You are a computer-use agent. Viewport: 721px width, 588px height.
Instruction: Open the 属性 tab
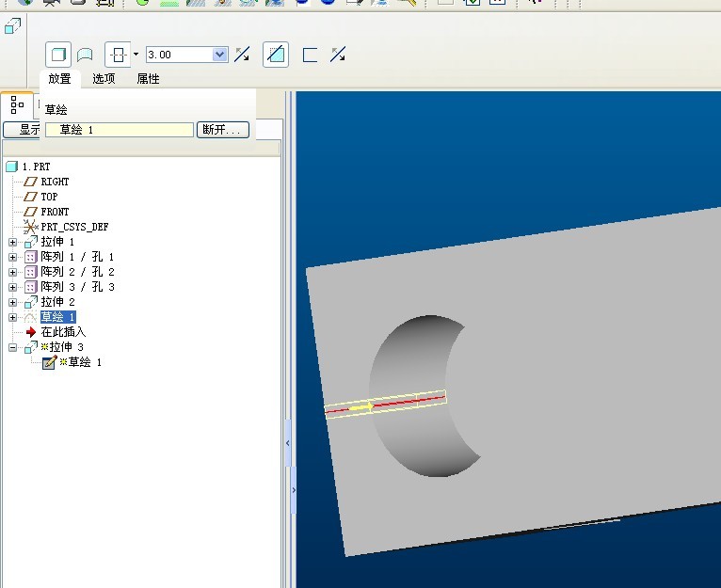click(x=148, y=79)
